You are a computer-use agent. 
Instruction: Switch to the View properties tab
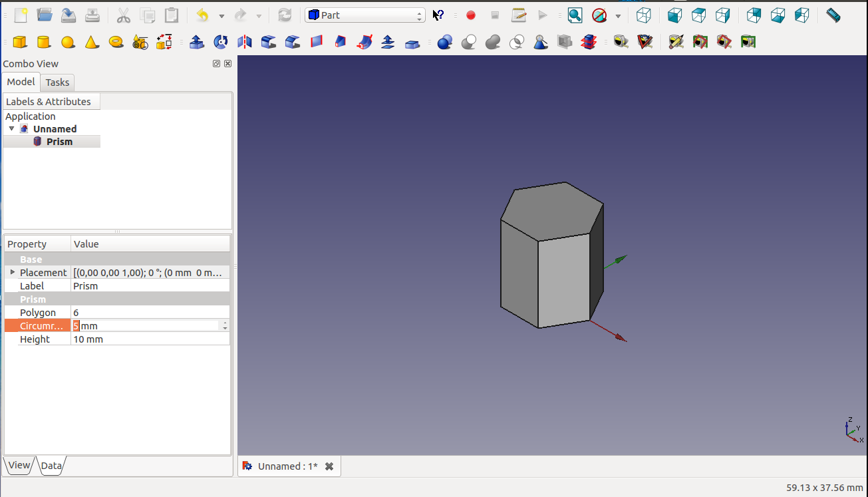[19, 465]
